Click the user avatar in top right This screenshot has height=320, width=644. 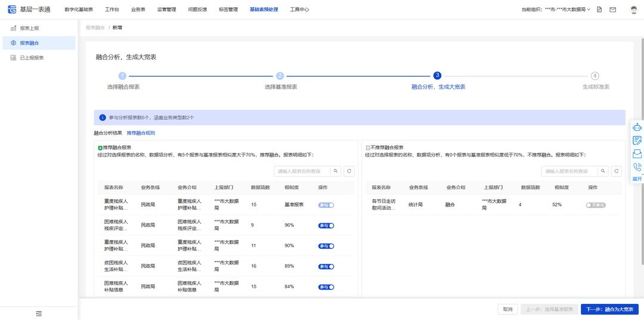(x=634, y=10)
